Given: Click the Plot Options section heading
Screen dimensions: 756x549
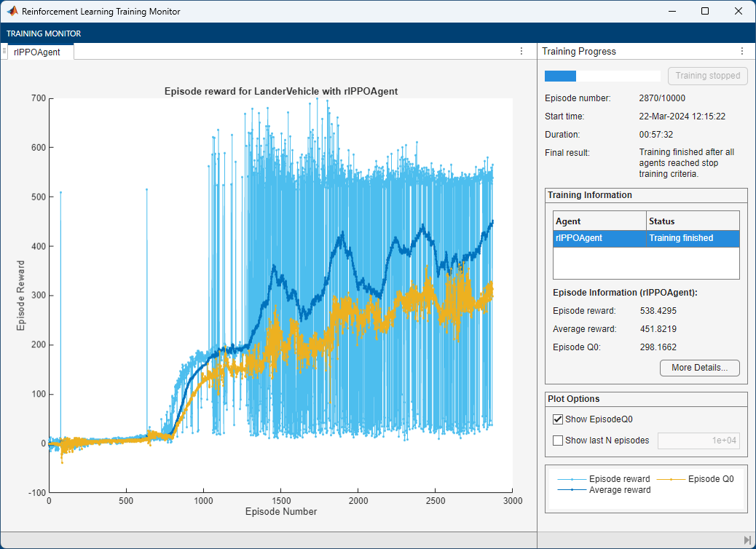Looking at the screenshot, I should tap(573, 399).
